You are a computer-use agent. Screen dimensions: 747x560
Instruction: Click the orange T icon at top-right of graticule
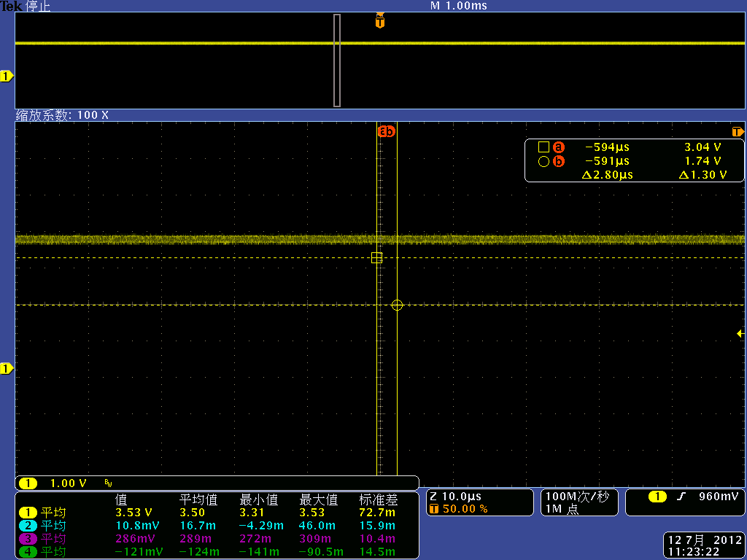pyautogui.click(x=738, y=132)
